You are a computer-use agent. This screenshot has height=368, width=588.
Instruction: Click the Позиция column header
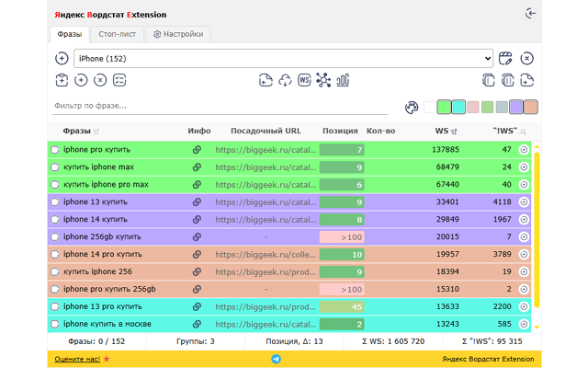(x=340, y=131)
